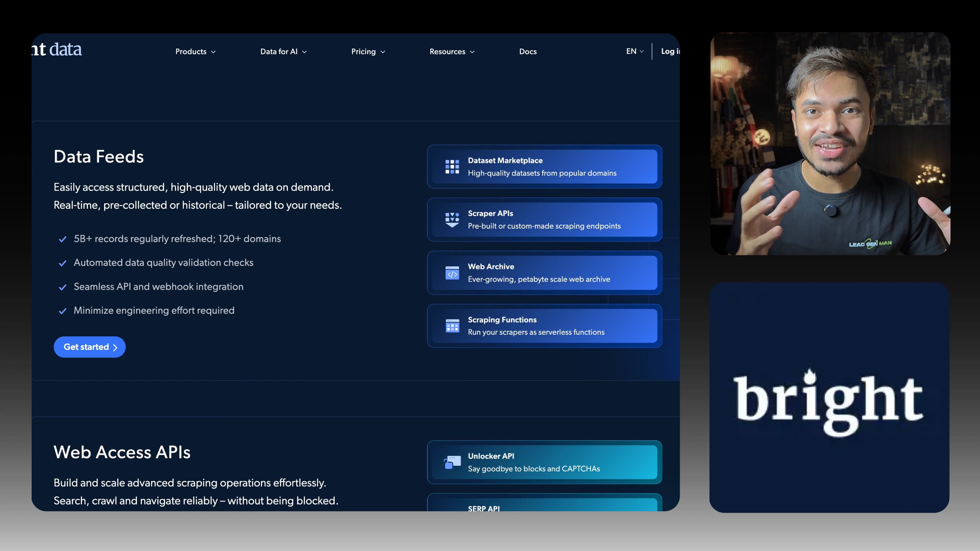
Task: Click checkmark beside 'Minimize engineering effort'
Action: coord(63,311)
